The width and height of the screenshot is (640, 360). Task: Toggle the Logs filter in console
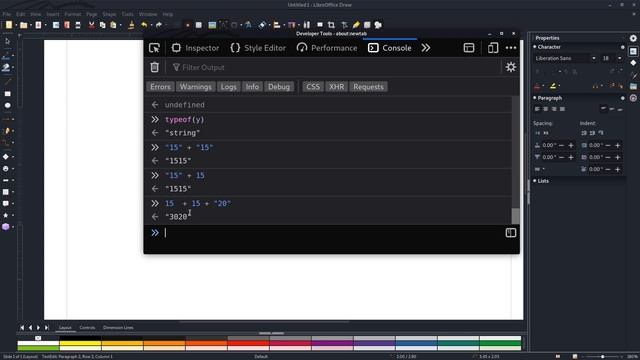(x=228, y=87)
